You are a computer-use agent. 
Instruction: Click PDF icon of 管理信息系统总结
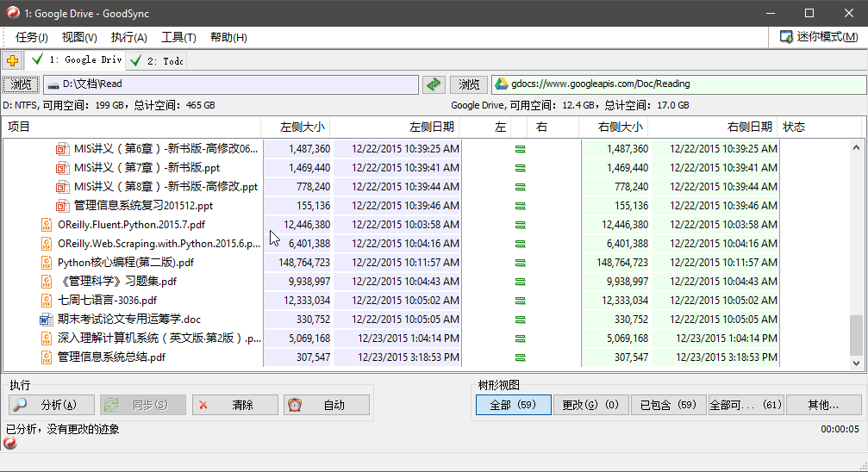pyautogui.click(x=47, y=357)
